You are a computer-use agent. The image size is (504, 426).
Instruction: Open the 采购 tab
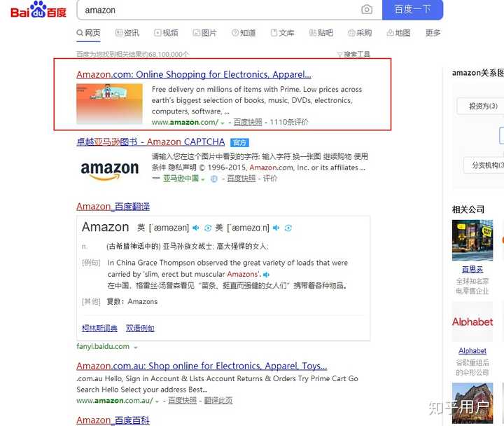(x=360, y=33)
